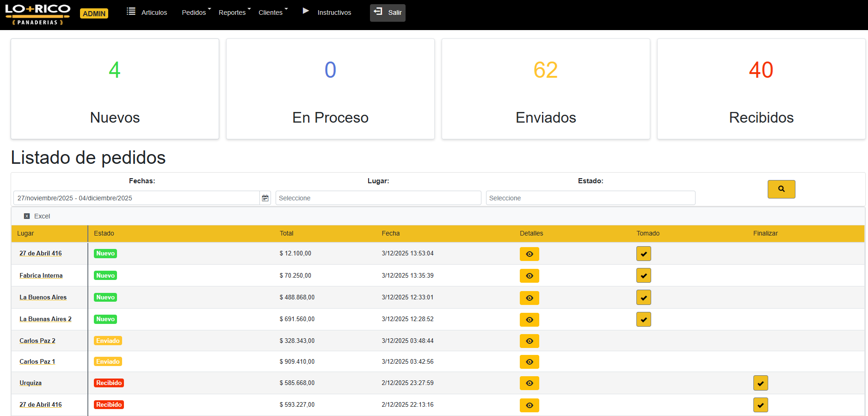This screenshot has height=416, width=868.
Task: View details of La Buenos Aires order
Action: point(529,298)
